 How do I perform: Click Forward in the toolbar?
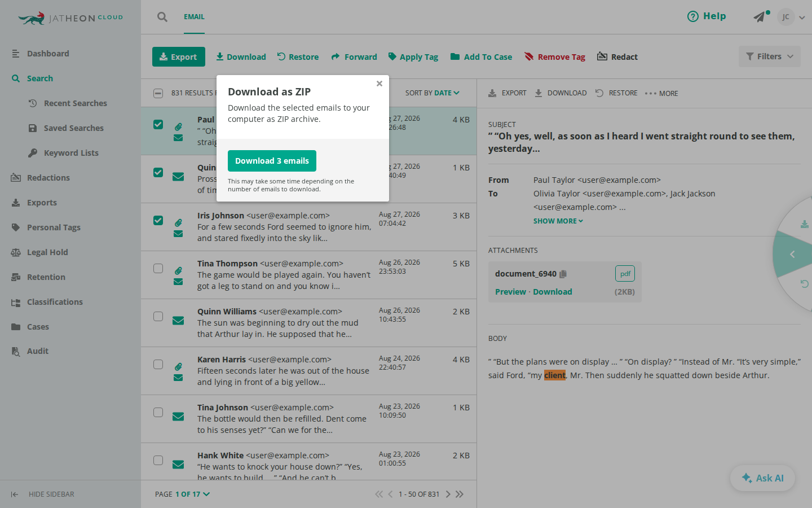tap(354, 57)
